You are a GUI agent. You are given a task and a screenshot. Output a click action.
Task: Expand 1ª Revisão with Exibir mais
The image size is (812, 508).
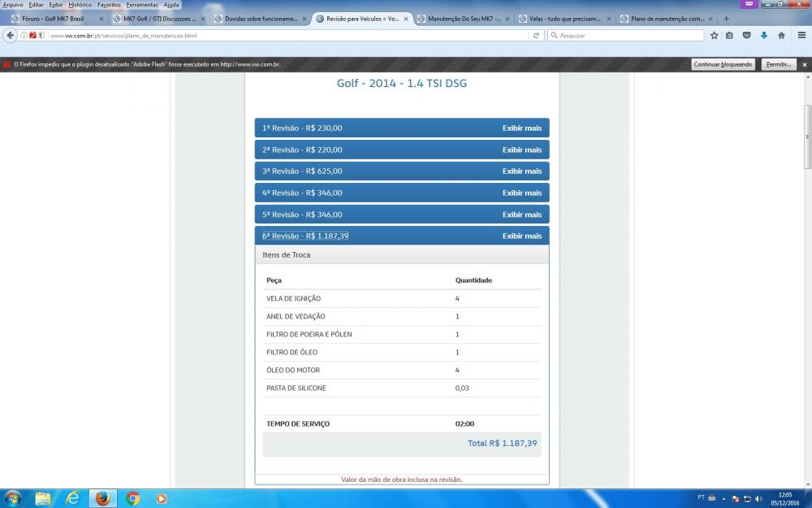(x=521, y=128)
